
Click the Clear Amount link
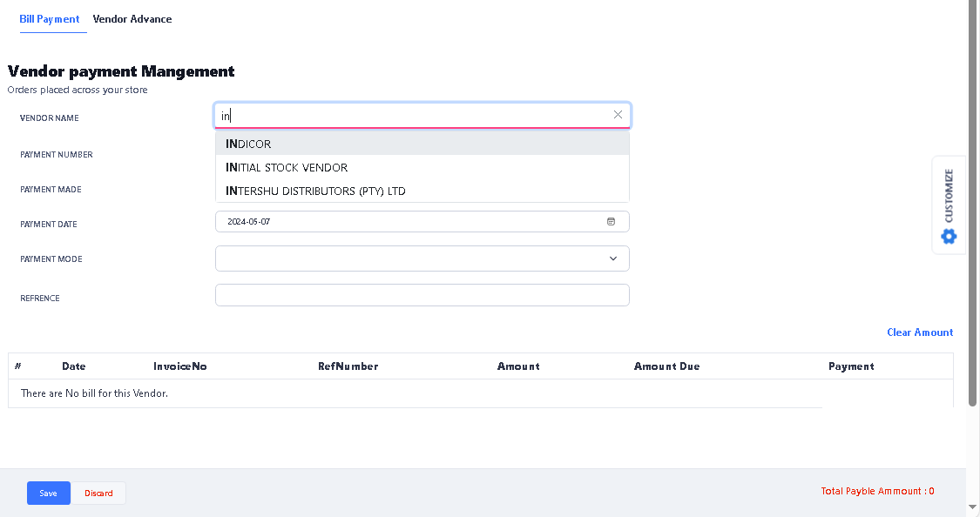920,332
